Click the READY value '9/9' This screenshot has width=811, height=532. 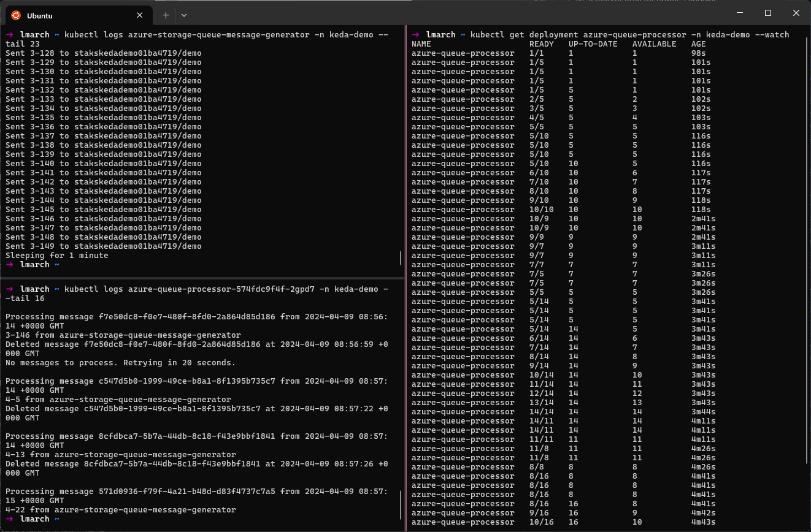pos(537,237)
